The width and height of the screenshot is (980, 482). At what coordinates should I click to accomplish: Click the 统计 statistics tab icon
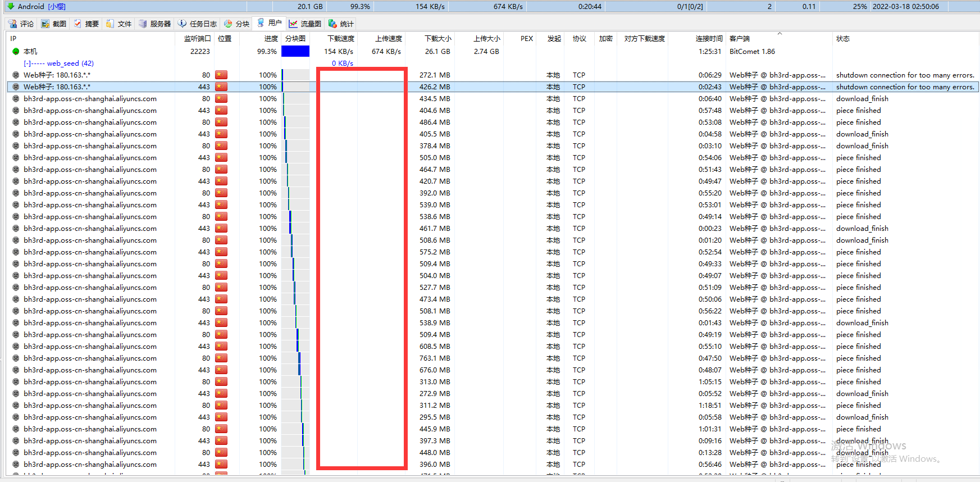[332, 24]
